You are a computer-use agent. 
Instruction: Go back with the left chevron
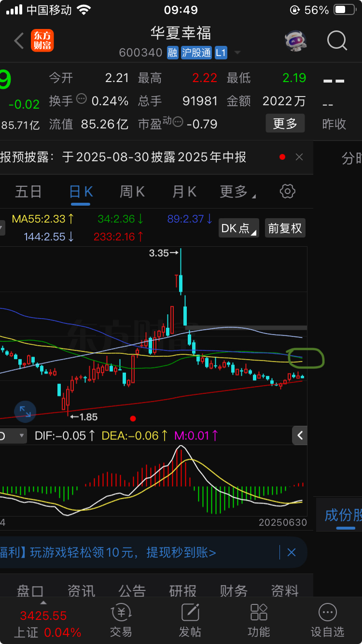[19, 41]
